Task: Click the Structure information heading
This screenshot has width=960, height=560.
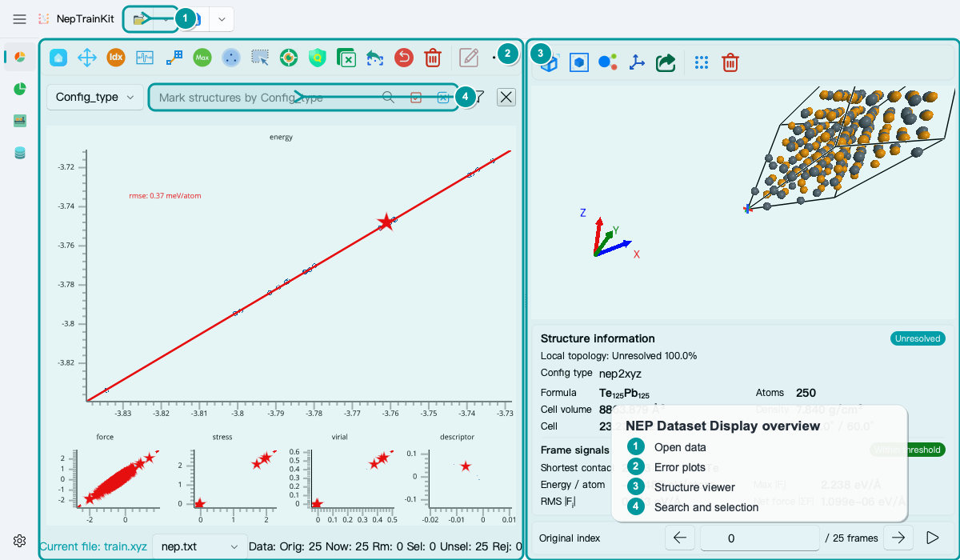Action: [598, 338]
